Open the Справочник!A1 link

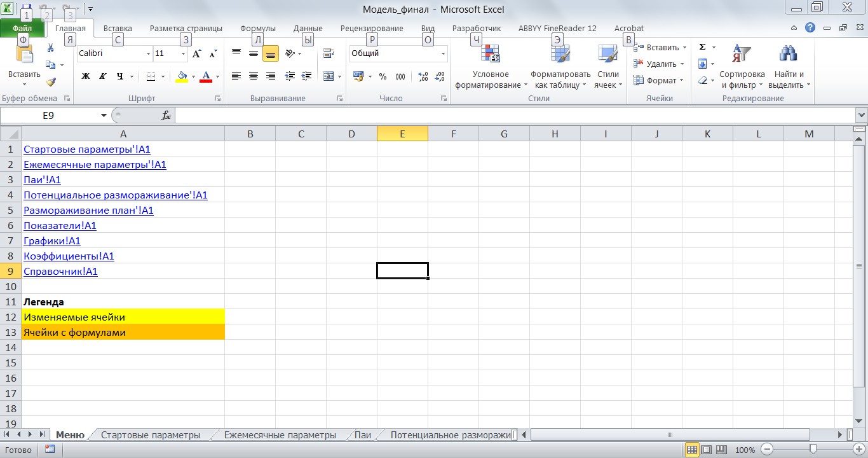(x=60, y=272)
